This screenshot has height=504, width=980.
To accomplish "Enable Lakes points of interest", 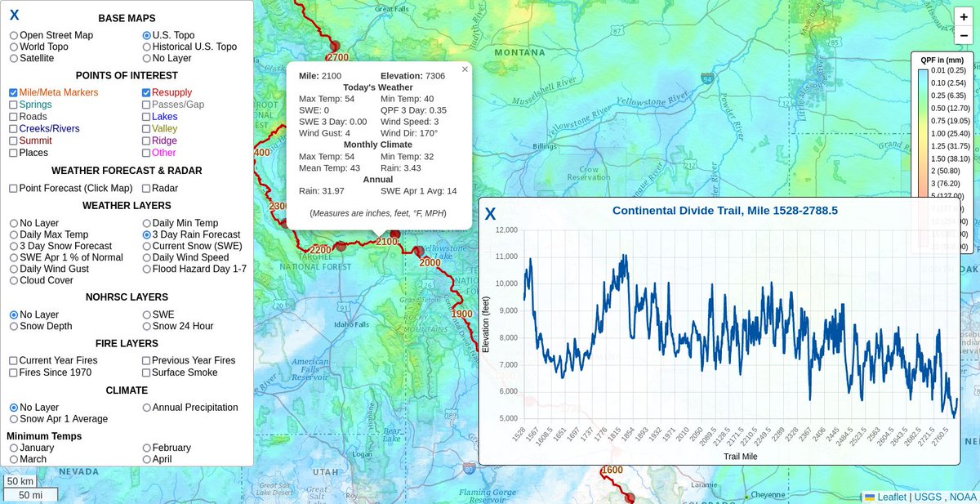I will tap(146, 117).
